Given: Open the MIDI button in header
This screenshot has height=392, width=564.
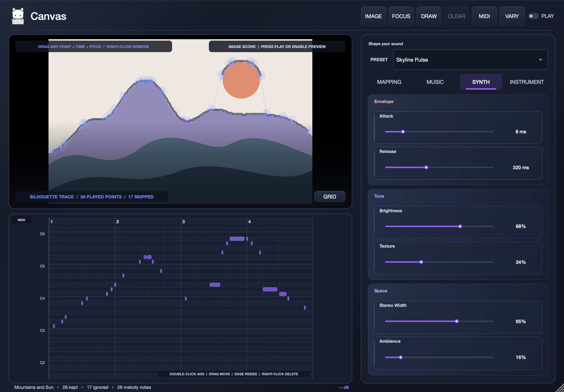Looking at the screenshot, I should (484, 16).
